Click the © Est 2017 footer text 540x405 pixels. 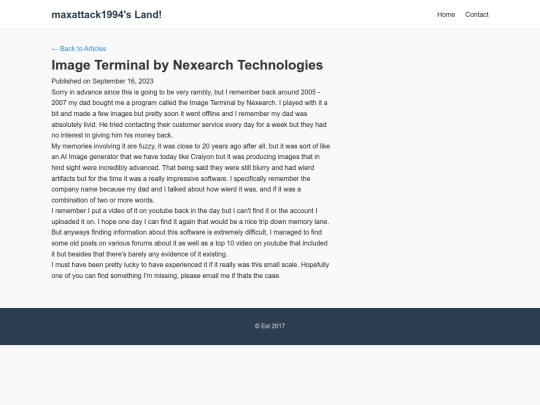coord(270,326)
